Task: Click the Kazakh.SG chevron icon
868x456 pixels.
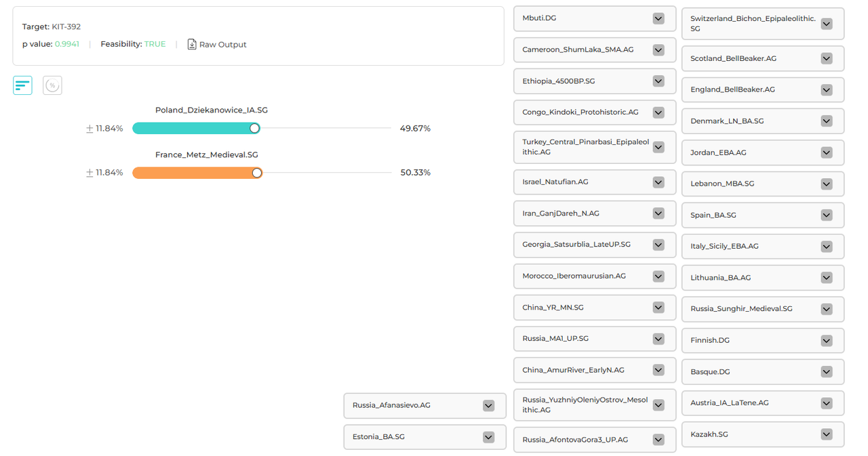Action: coord(826,434)
